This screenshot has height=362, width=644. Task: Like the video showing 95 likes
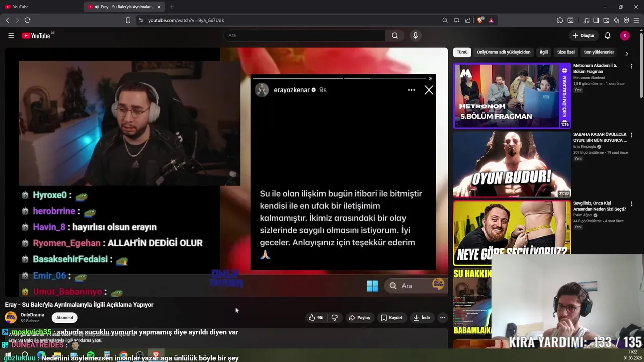(x=315, y=318)
